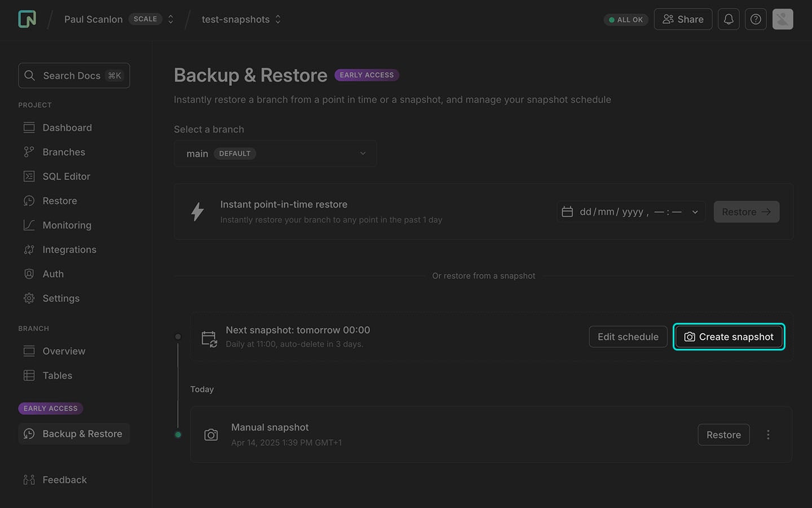This screenshot has width=812, height=508.
Task: Open the SQL Editor icon
Action: 29,176
